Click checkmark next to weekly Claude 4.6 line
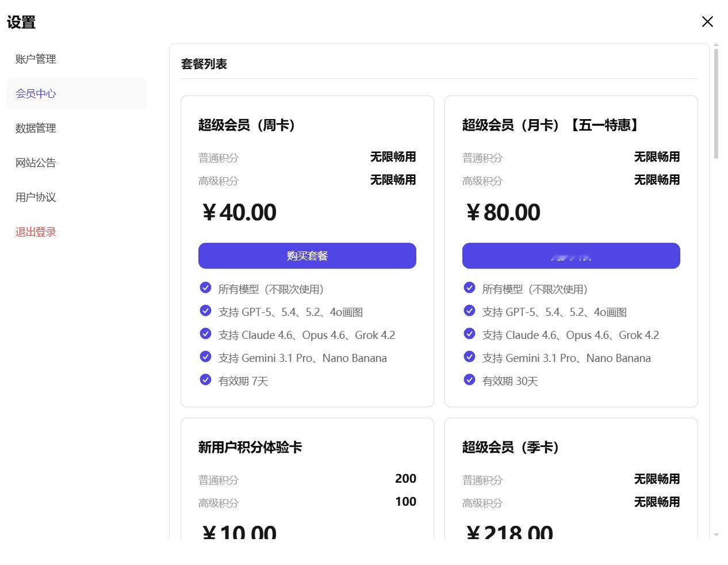The image size is (728, 565). click(x=205, y=334)
